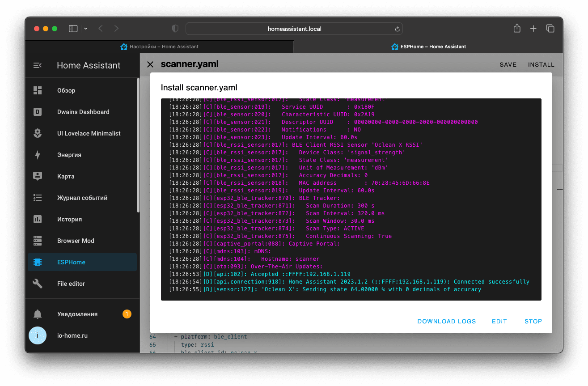Click the homeassistant.local address bar

pyautogui.click(x=294, y=29)
